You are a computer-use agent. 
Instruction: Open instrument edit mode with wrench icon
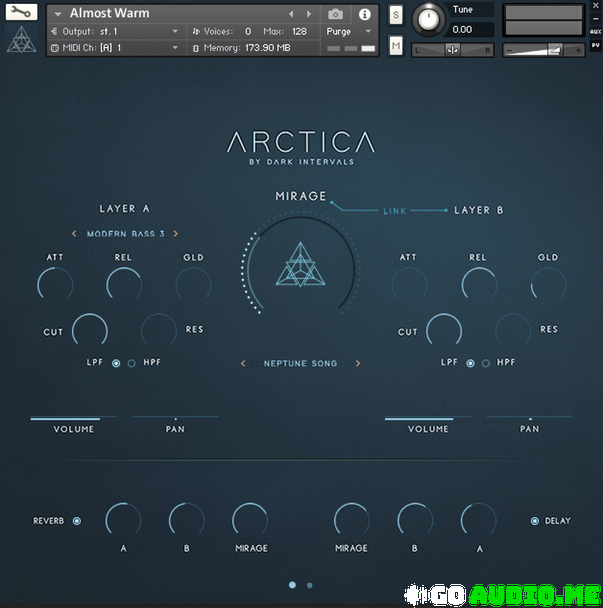[21, 12]
